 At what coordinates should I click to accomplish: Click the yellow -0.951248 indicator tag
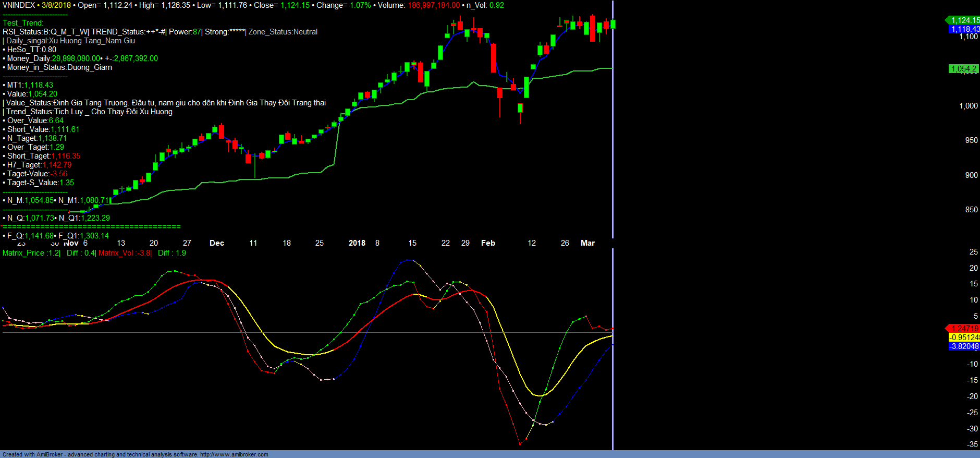pos(964,338)
